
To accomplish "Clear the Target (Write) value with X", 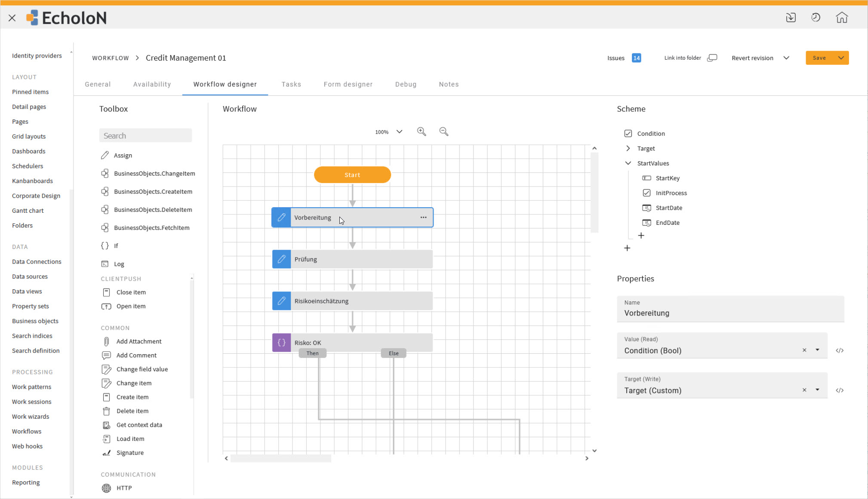I will tap(804, 390).
